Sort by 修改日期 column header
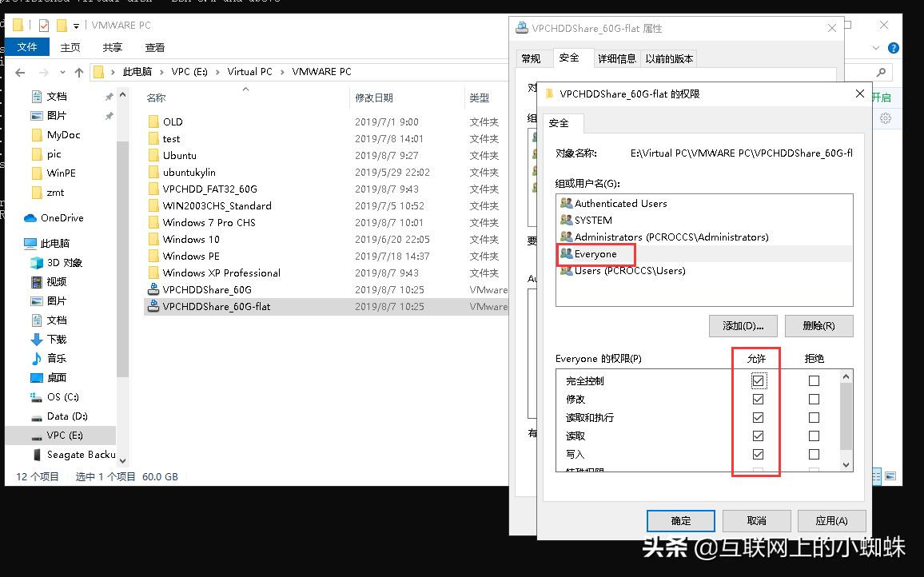 point(373,97)
